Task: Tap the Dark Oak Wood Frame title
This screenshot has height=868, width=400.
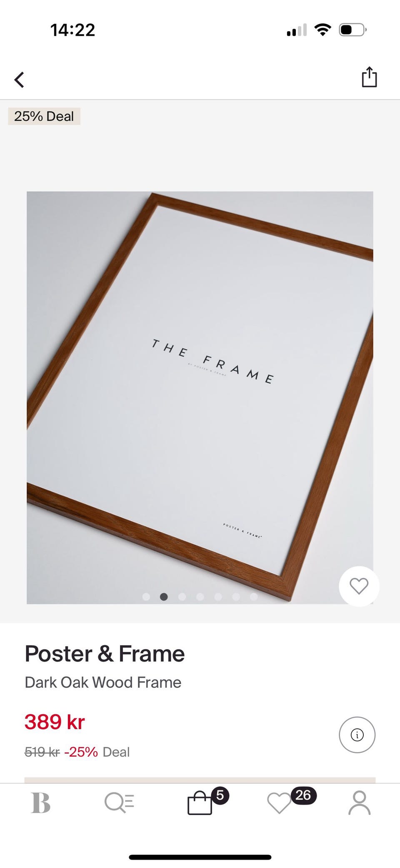Action: click(103, 682)
